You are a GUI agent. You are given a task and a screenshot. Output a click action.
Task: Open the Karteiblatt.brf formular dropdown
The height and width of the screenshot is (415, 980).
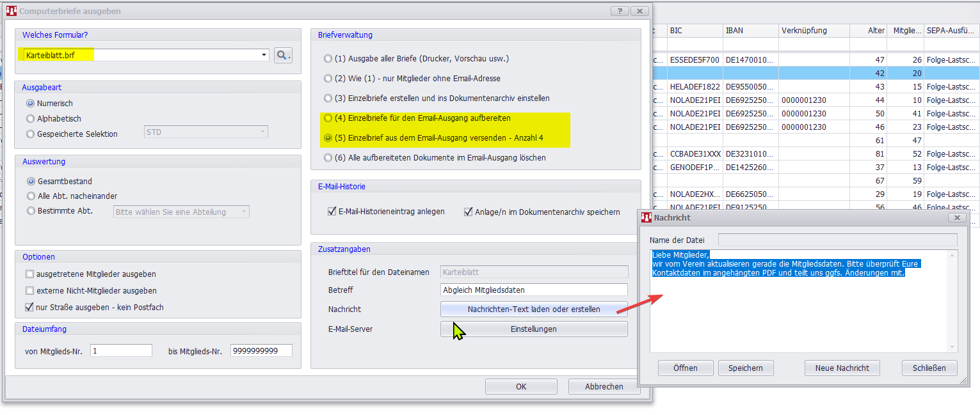(264, 56)
